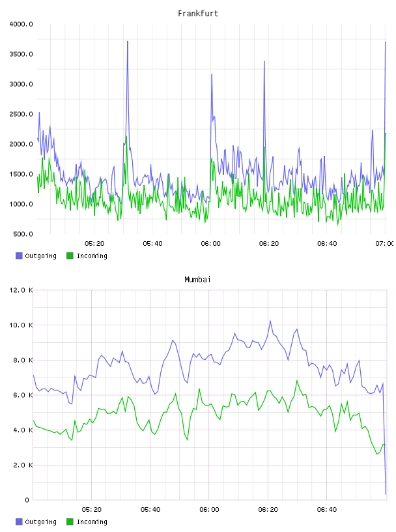Click the blue Outgoing swatch in Frankfurt legend
This screenshot has height=532, width=396.
[19, 256]
